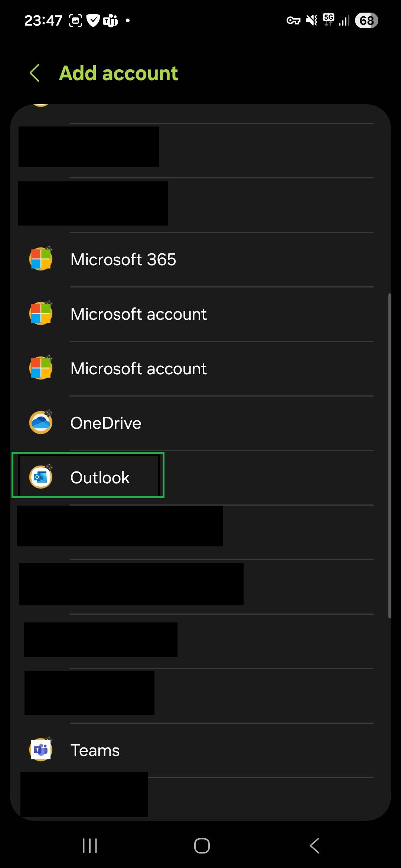Screen dimensions: 401x868
Task: Tap the Microsoft 365 logo icon
Action: click(x=41, y=259)
